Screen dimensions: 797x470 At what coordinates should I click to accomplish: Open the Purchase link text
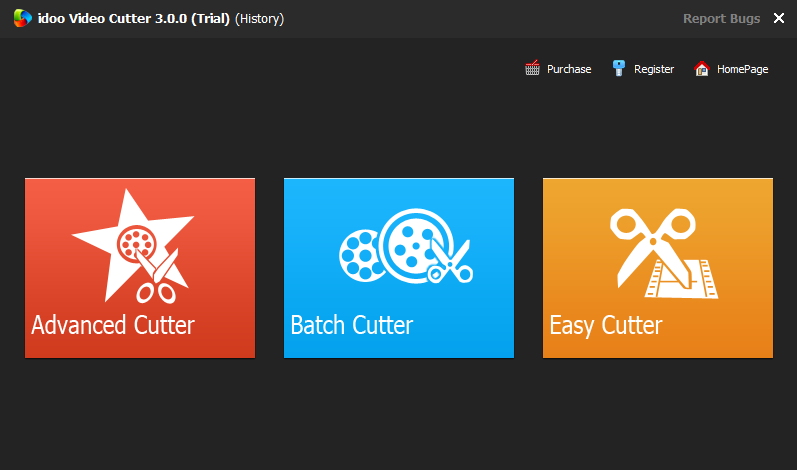[x=569, y=69]
